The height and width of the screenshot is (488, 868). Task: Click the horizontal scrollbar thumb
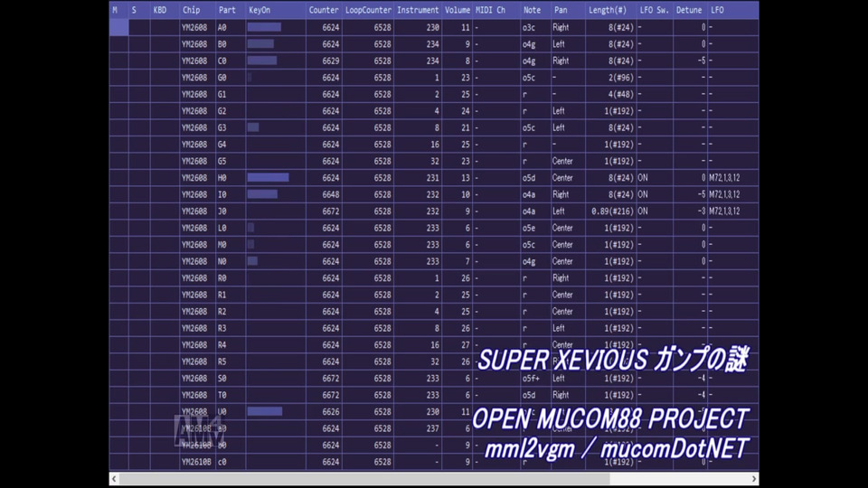coord(364,479)
